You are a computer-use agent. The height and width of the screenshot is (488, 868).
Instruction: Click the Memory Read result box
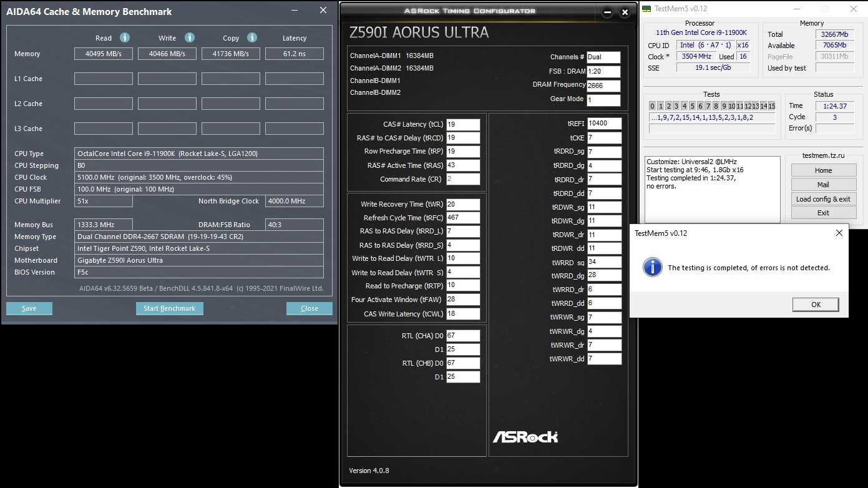click(x=103, y=54)
